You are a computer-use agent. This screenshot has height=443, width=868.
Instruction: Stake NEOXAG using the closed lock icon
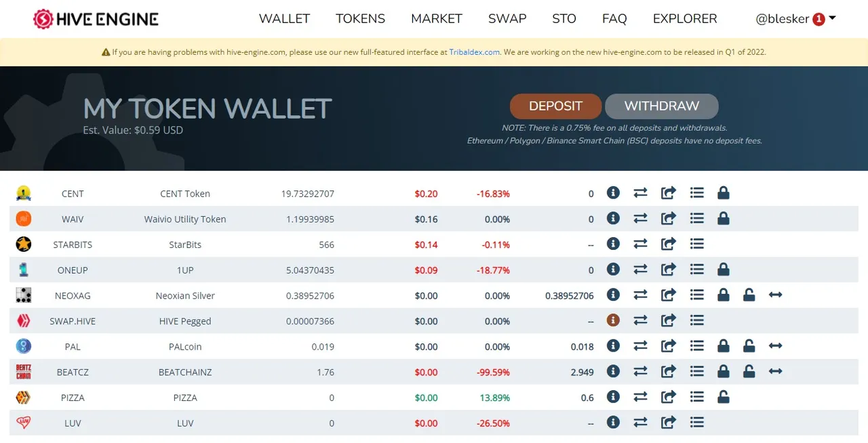[723, 295]
